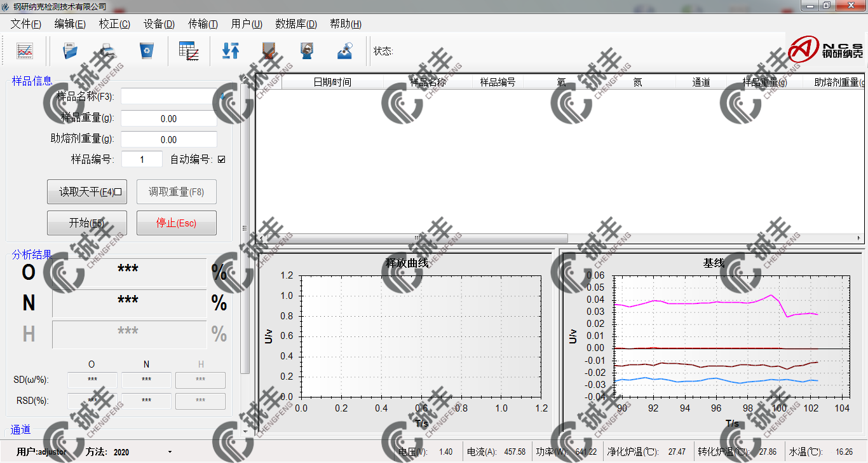868x463 pixels.
Task: Click the 样品重量(g) column header
Action: (x=765, y=82)
